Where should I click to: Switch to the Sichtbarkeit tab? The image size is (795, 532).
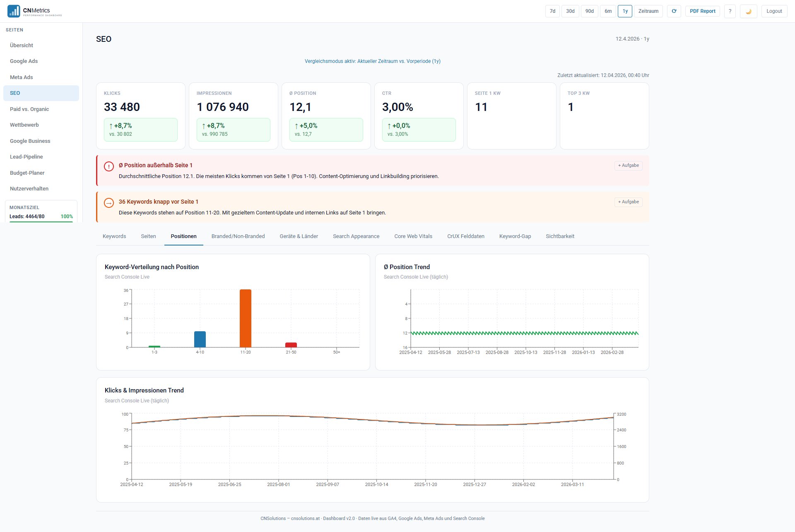(x=560, y=236)
